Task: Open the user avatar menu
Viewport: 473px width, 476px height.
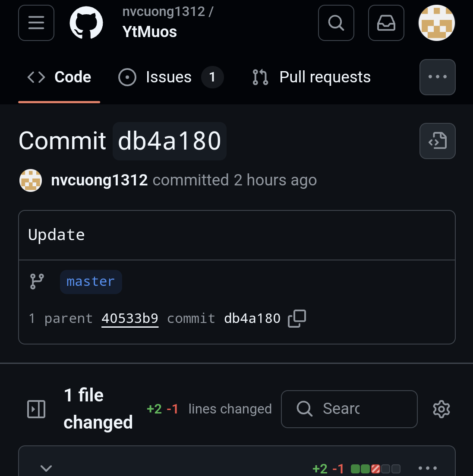Action: tap(437, 23)
